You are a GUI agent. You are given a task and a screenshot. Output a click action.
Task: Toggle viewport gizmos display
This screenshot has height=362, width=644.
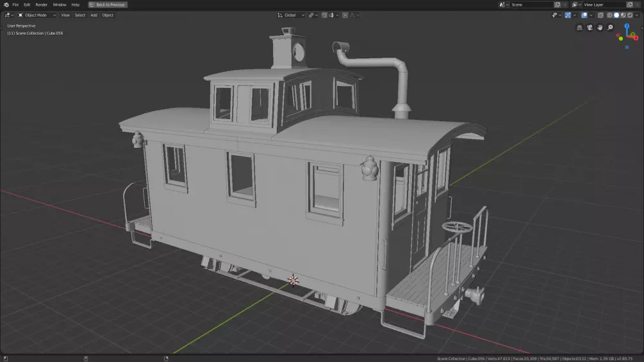(568, 15)
